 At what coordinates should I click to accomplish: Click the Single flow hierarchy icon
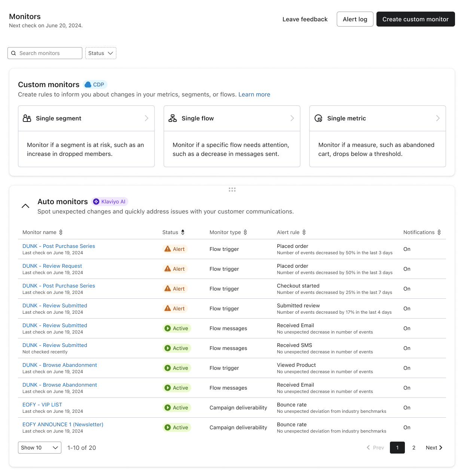click(173, 119)
